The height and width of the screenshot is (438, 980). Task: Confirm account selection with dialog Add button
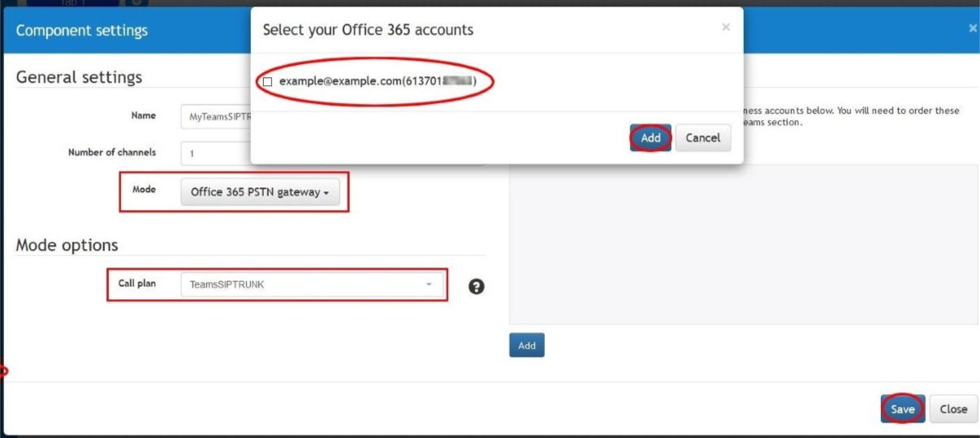(650, 138)
